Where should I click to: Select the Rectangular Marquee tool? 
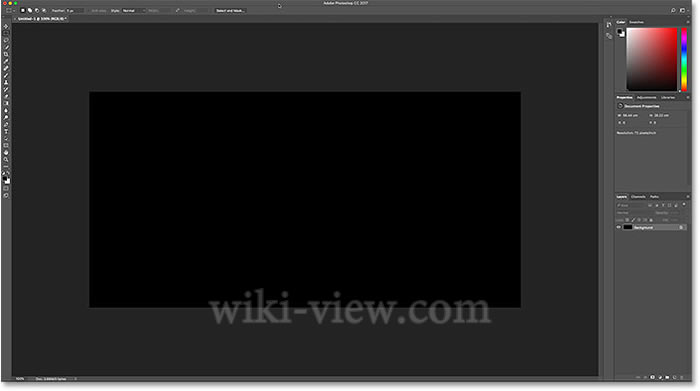click(6, 33)
